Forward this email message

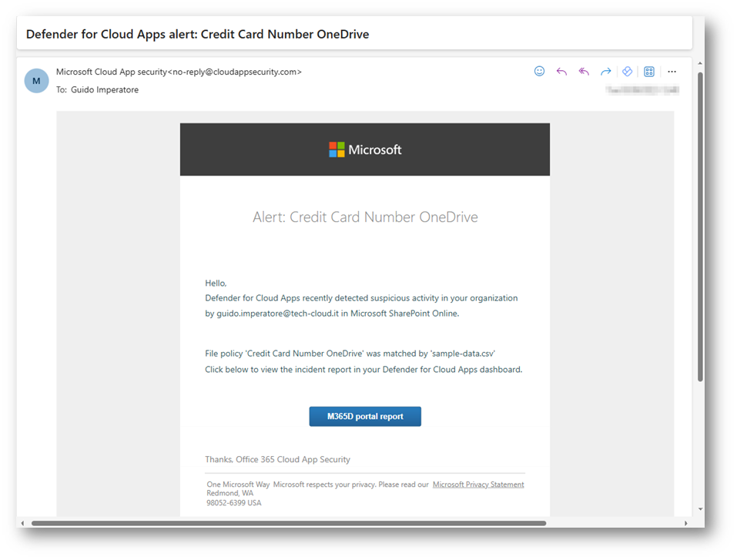coord(605,72)
